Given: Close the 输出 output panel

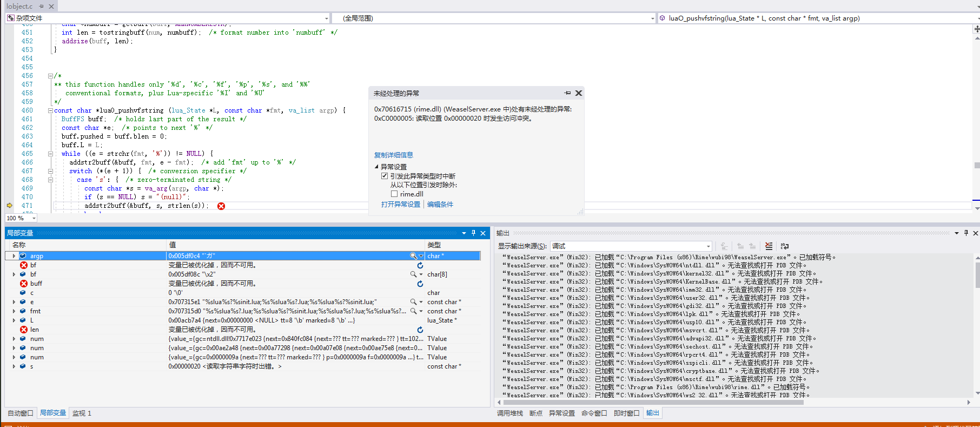Looking at the screenshot, I should tap(976, 233).
